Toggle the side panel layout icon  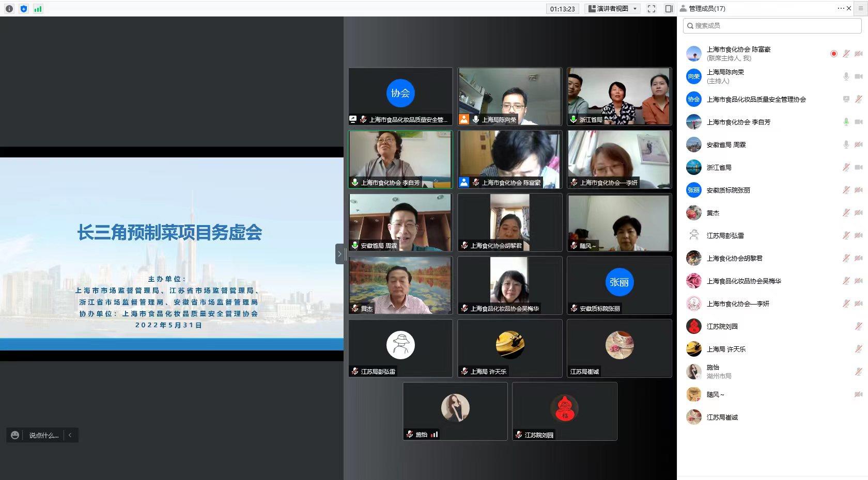[669, 9]
